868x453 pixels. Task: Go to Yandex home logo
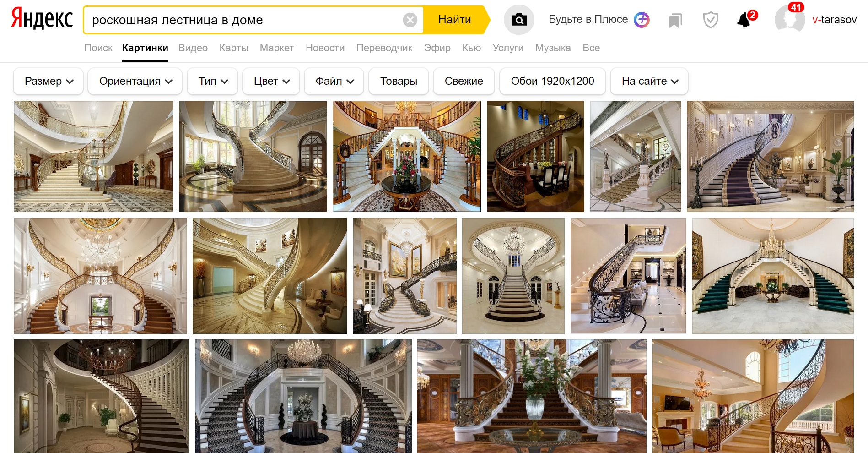[x=42, y=19]
